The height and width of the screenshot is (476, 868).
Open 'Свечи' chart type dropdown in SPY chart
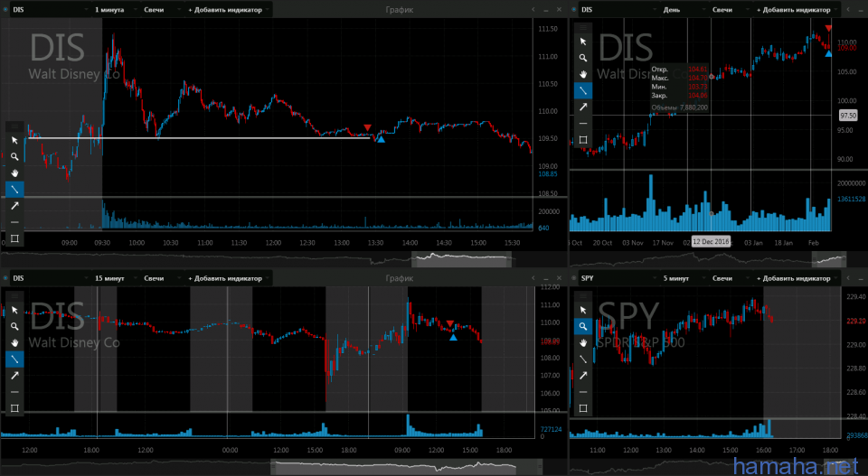(x=730, y=278)
